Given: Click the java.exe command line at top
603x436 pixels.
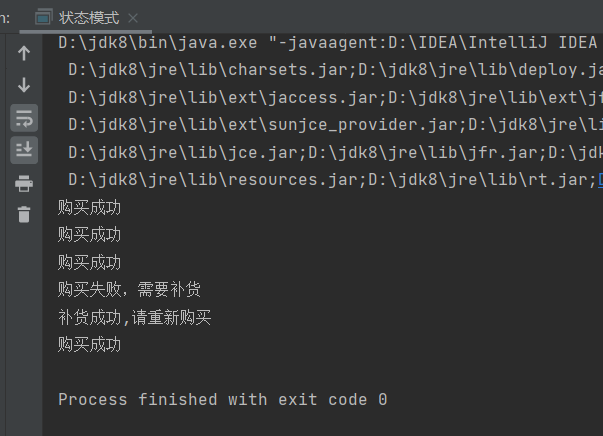Looking at the screenshot, I should click(x=328, y=42).
